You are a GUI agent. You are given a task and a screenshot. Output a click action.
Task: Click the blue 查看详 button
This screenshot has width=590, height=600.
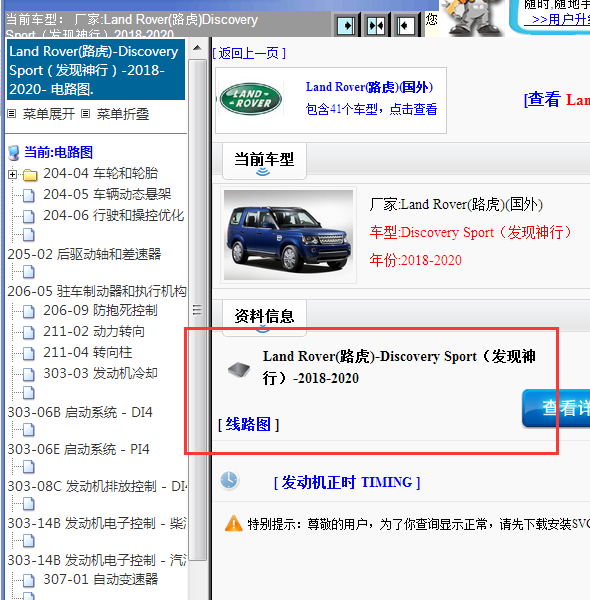556,408
